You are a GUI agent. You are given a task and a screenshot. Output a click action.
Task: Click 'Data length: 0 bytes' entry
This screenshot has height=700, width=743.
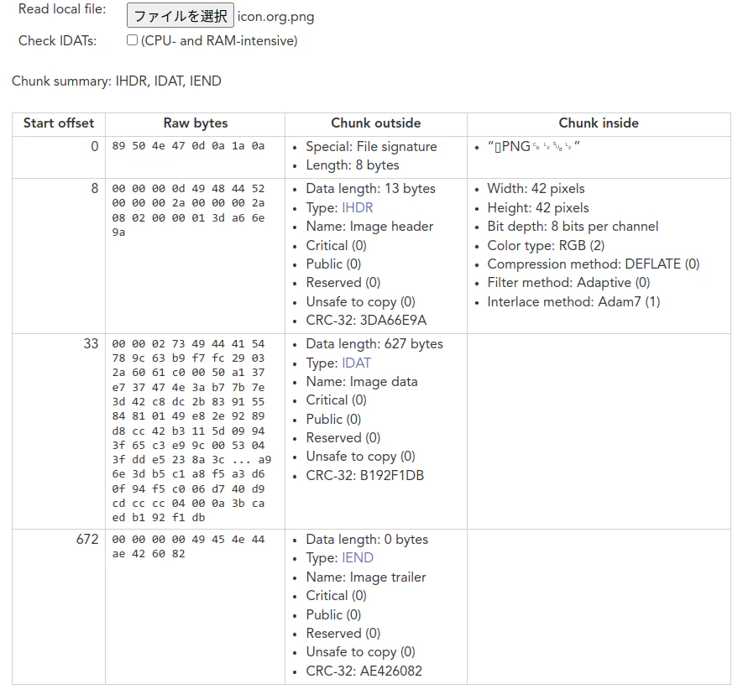367,540
